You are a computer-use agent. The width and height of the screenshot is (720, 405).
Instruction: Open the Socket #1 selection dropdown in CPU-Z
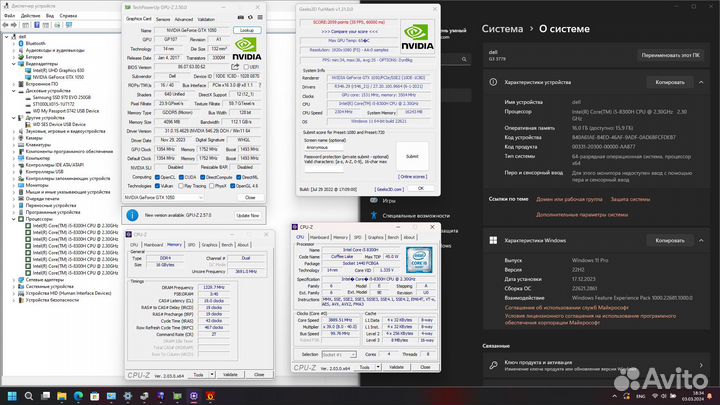(339, 354)
